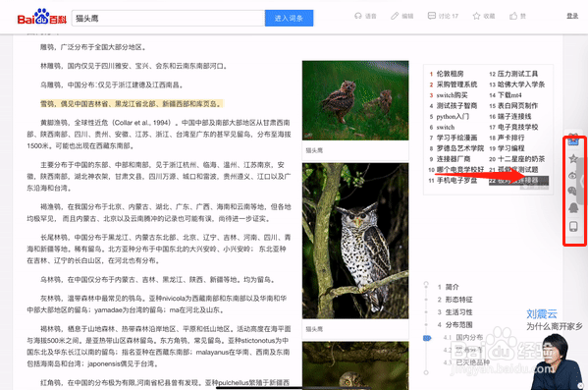Click the thumbs-up 赞 icon
The height and width of the screenshot is (390, 588).
(513, 16)
